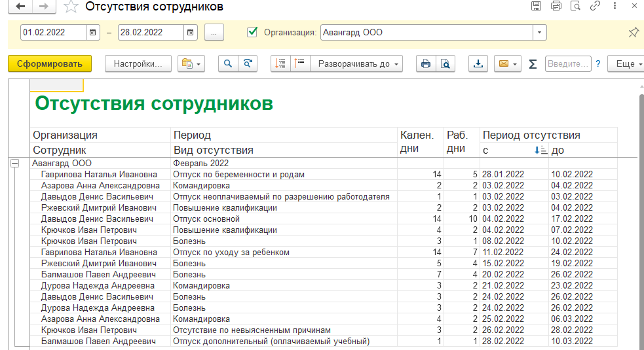Open the start date calendar picker
This screenshot has height=350, width=644.
click(x=93, y=32)
